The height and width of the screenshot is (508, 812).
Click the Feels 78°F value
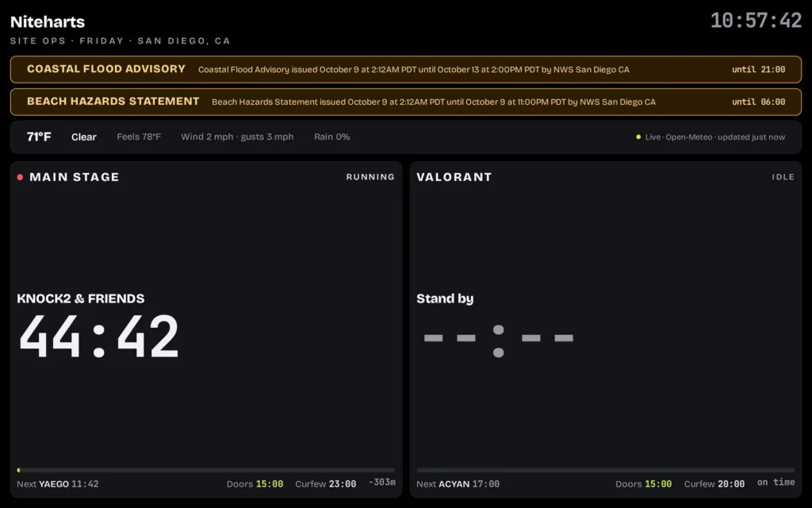pyautogui.click(x=139, y=137)
